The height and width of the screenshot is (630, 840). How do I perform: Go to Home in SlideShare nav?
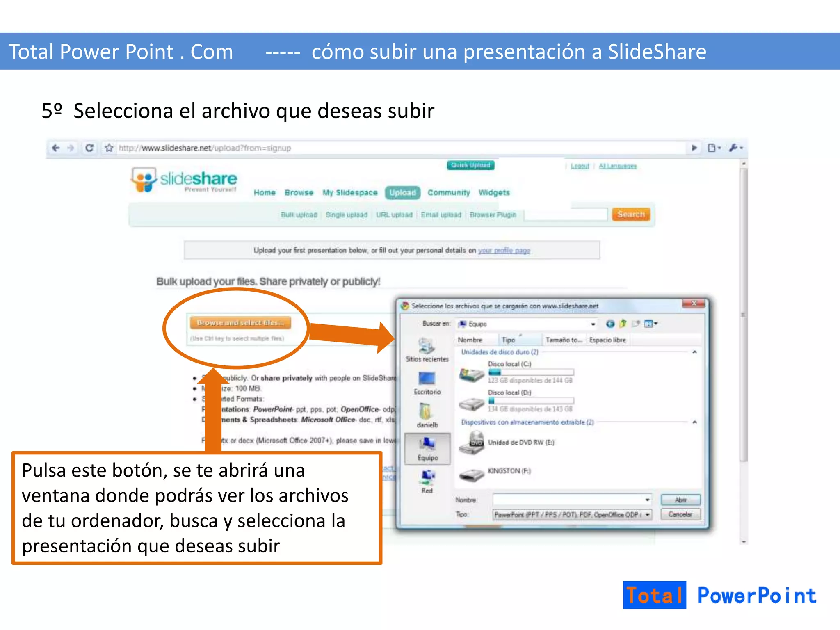click(x=265, y=193)
